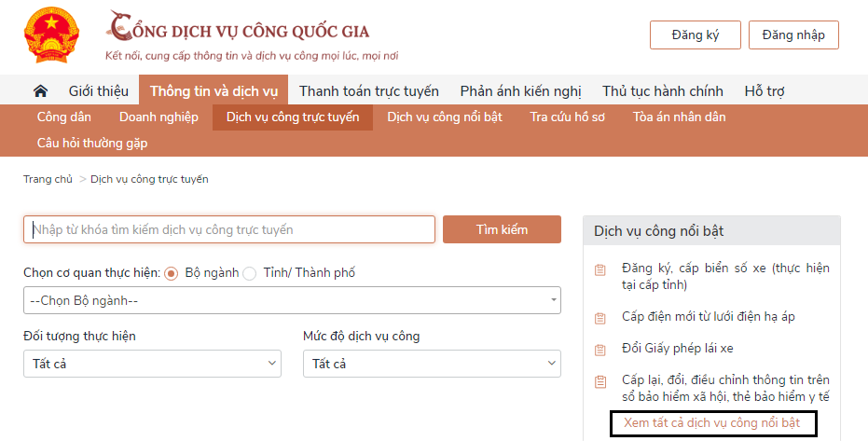Select the Bộ ngành radio button
This screenshot has width=868, height=441.
click(x=171, y=273)
